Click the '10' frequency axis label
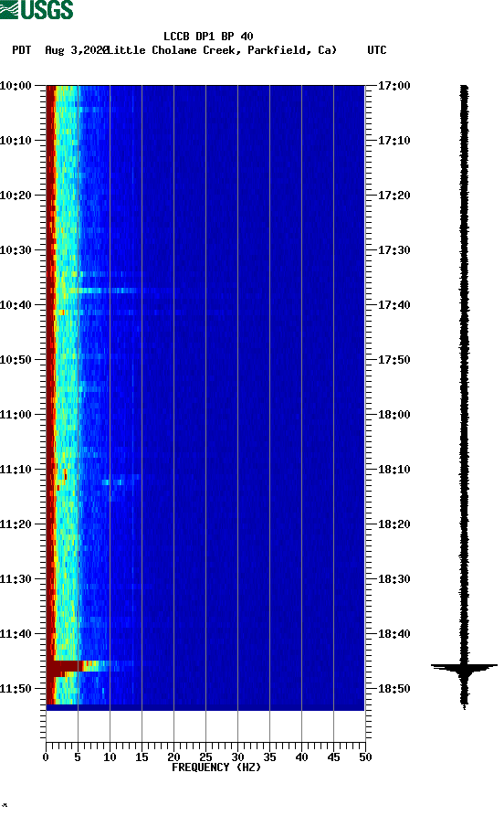Image resolution: width=504 pixels, height=815 pixels. coord(110,757)
